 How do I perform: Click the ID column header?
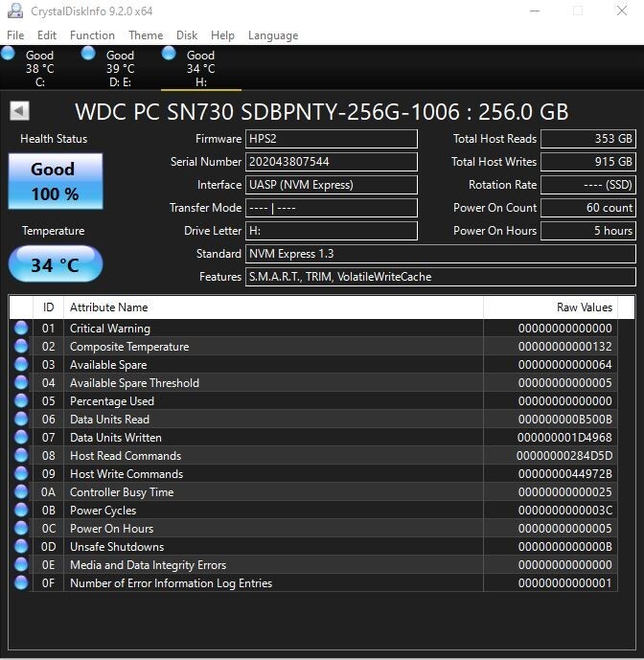pos(49,307)
